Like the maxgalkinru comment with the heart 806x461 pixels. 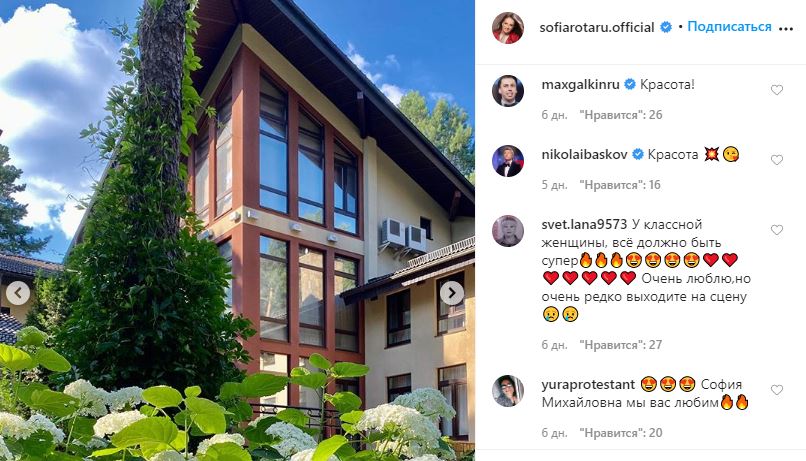click(777, 90)
